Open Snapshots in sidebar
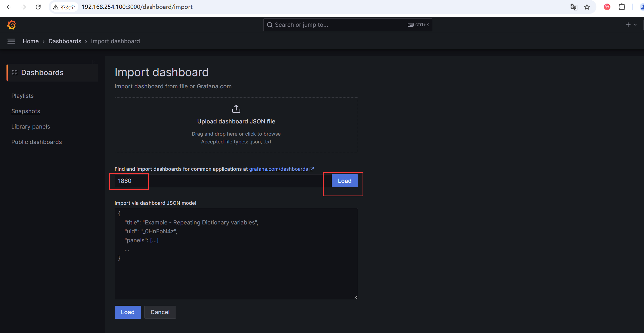 [26, 111]
